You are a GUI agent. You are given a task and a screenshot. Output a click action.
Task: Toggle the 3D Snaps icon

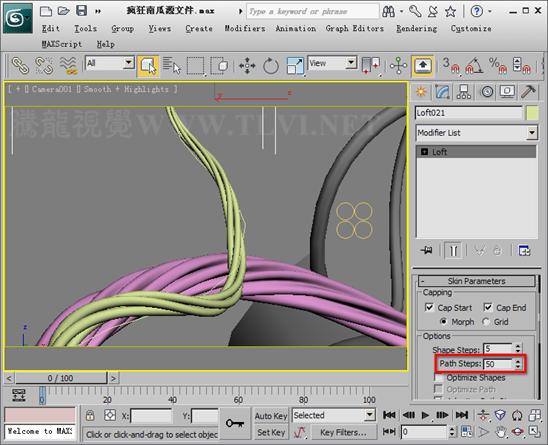[451, 66]
